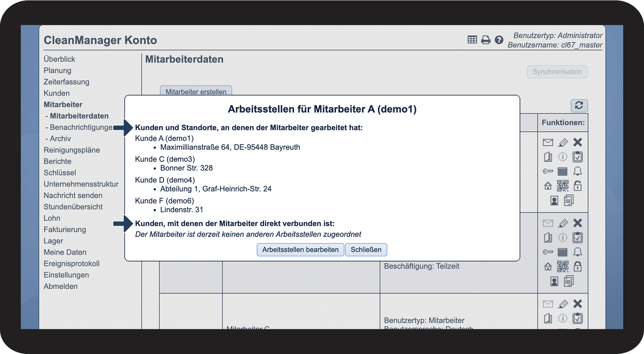
Task: Click first row house icon
Action: (548, 186)
